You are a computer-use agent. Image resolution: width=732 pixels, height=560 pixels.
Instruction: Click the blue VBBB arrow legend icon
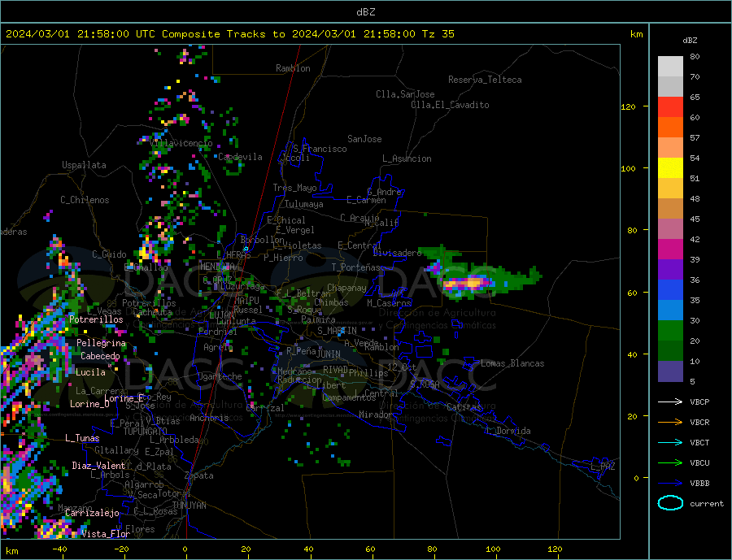670,483
